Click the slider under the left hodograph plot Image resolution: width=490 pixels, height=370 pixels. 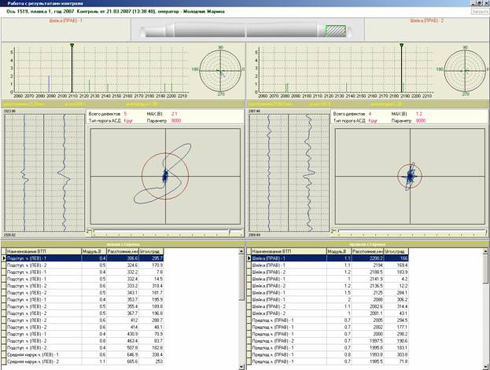[165, 232]
